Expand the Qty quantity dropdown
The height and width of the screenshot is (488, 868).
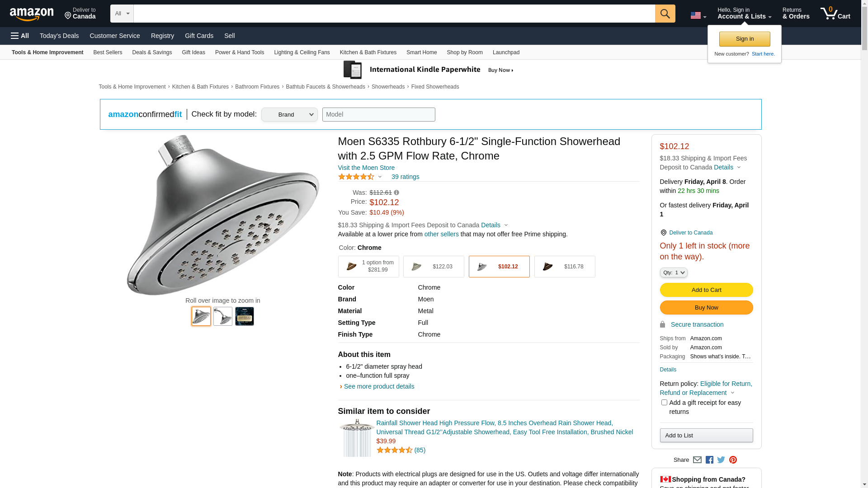click(x=674, y=272)
